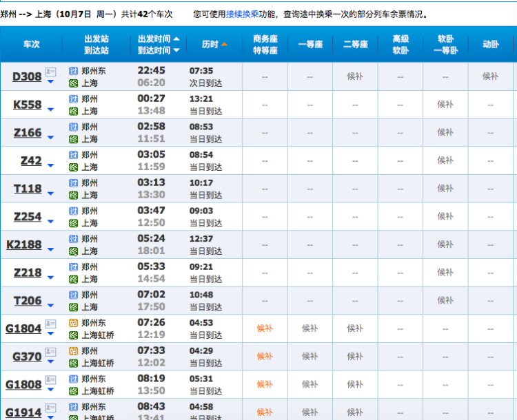The width and height of the screenshot is (517, 420).
Task: Click the green 终 icon in the Z166 row
Action: 74,139
